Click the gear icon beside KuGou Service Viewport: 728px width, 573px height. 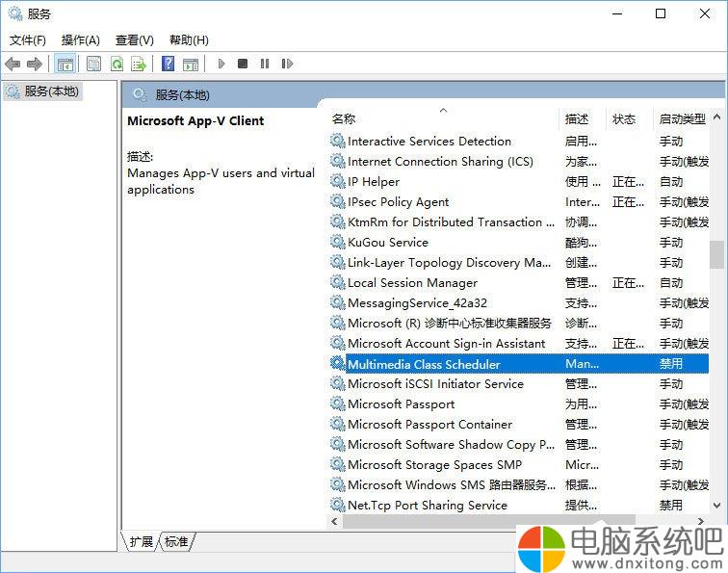338,242
